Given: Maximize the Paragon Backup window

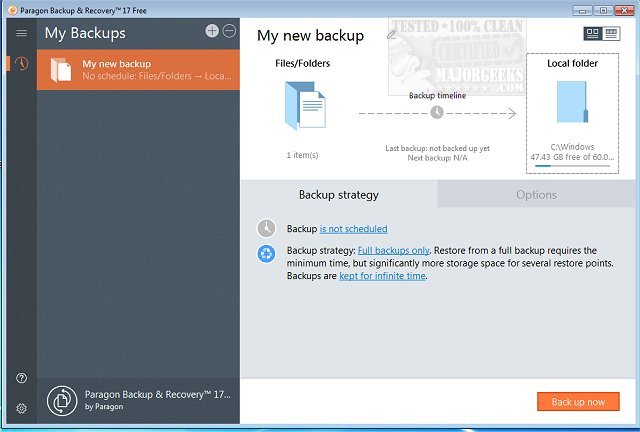Looking at the screenshot, I should (603, 10).
